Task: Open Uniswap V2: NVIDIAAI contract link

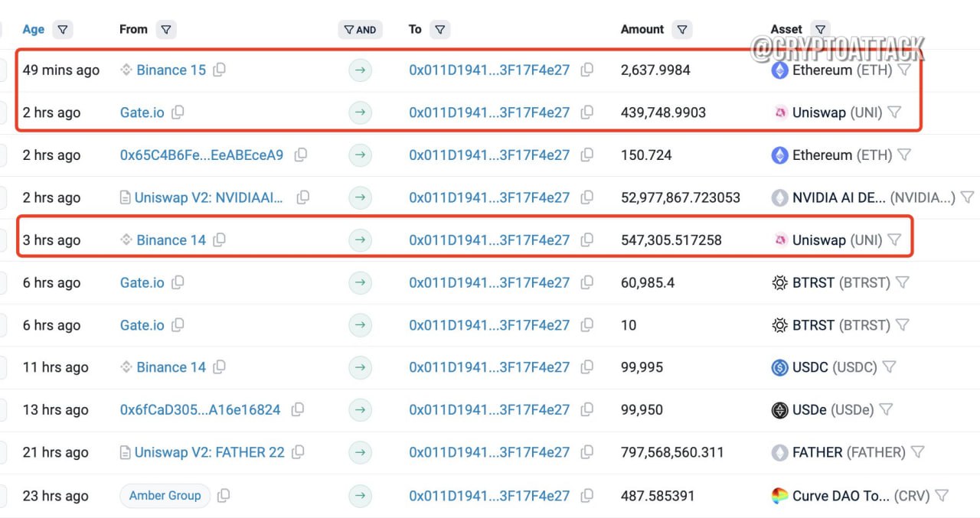Action: tap(209, 197)
